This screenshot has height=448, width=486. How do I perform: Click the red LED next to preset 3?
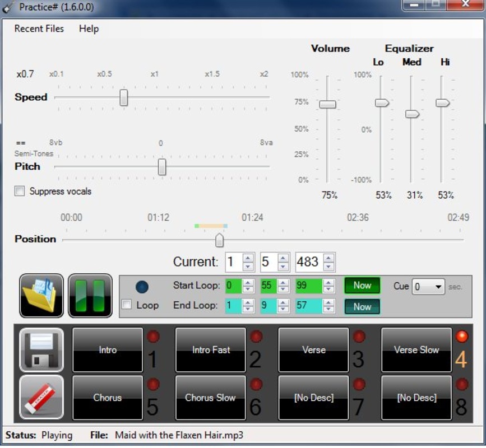(359, 337)
